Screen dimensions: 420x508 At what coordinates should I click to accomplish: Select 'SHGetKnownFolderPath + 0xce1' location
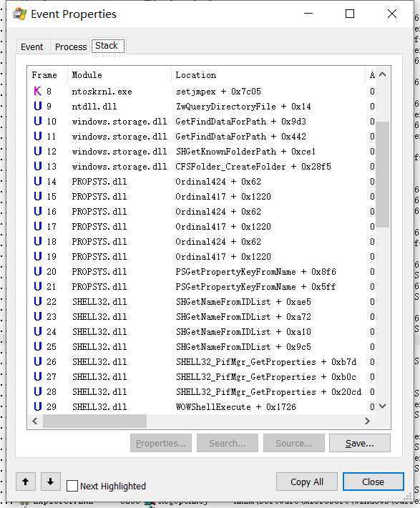[245, 152]
